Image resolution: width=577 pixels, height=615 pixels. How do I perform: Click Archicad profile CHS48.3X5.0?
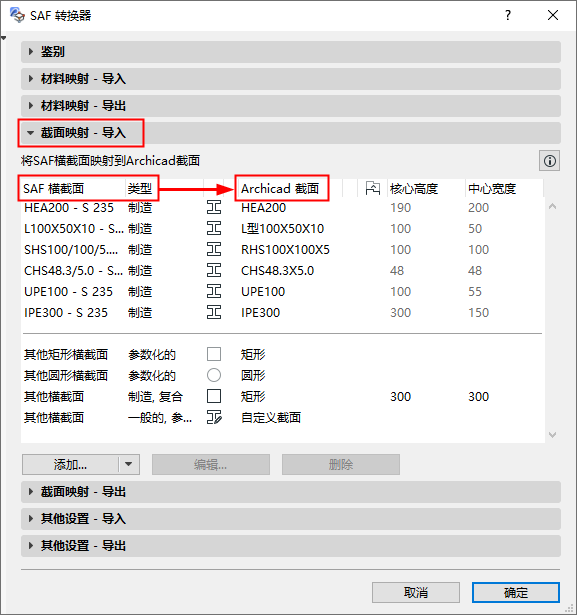277,271
